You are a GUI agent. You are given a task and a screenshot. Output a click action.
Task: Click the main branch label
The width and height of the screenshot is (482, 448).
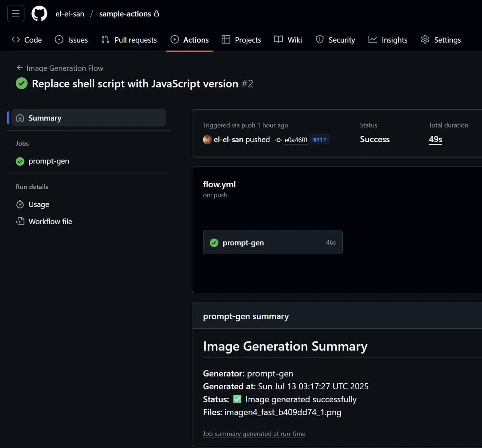click(319, 139)
